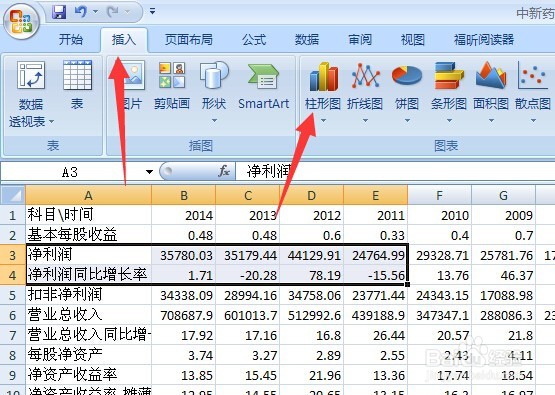Viewport: 555px width, 395px height.
Task: Click cell value 44129.91
Action: point(311,255)
